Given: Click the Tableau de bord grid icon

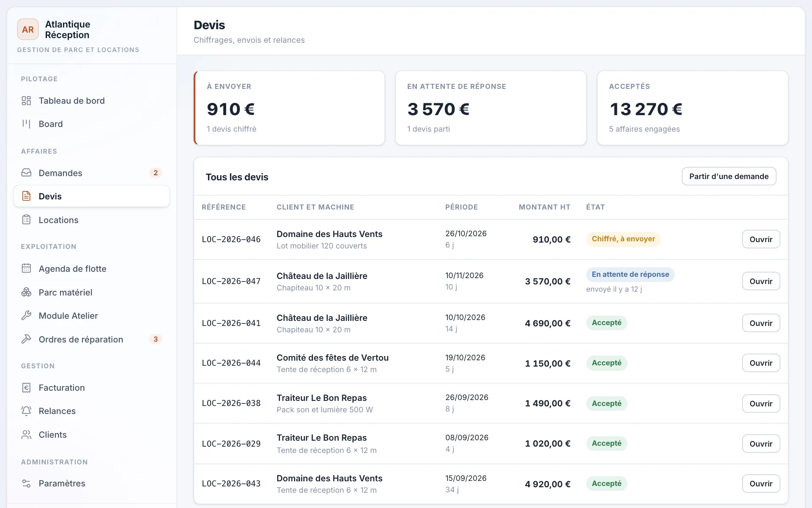Looking at the screenshot, I should tap(26, 101).
